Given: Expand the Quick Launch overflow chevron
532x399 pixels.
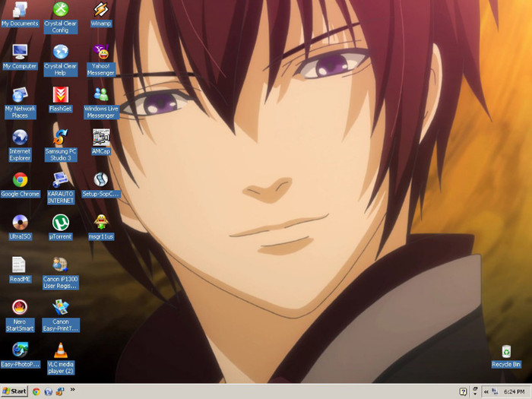Looking at the screenshot, I should pos(72,389).
